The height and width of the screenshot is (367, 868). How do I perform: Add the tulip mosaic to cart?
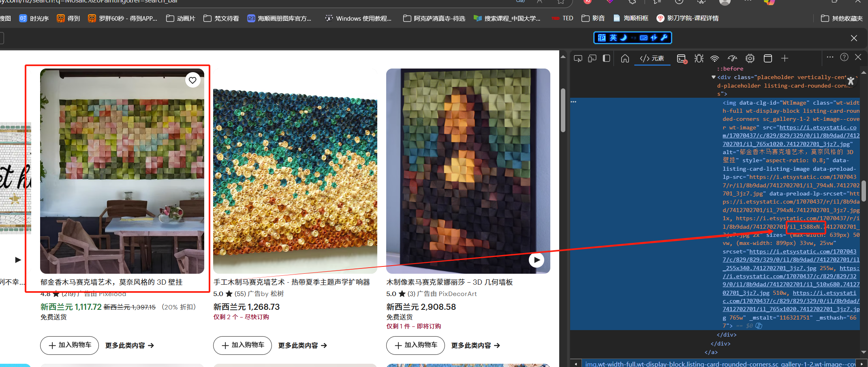pos(70,345)
